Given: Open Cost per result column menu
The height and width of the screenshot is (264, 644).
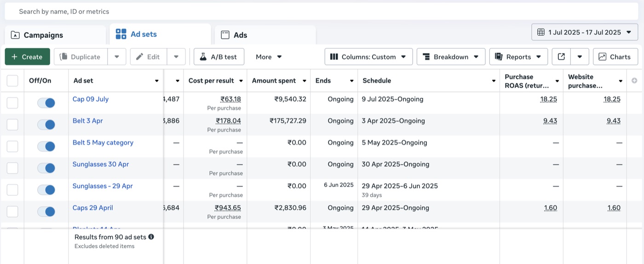Looking at the screenshot, I should pos(241,81).
